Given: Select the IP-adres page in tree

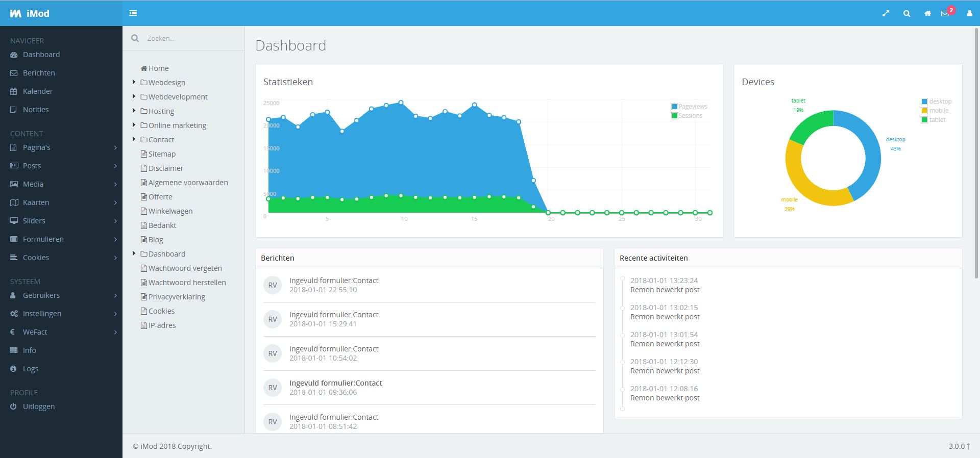Looking at the screenshot, I should [158, 325].
